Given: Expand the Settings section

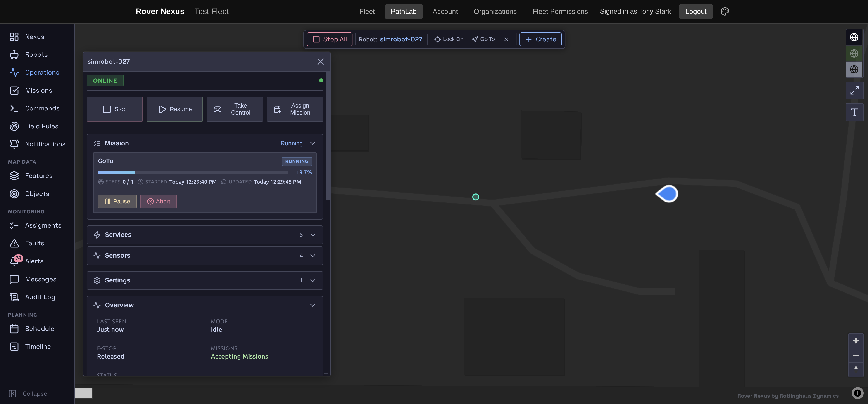Looking at the screenshot, I should [205, 280].
